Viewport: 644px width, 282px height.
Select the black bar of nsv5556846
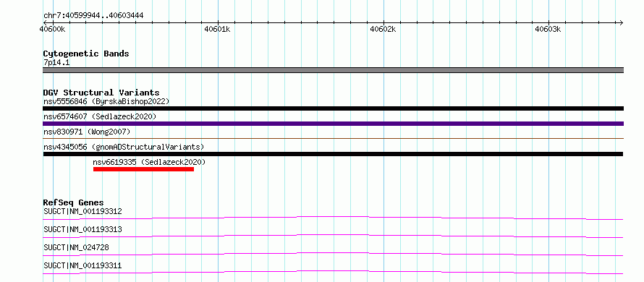point(333,108)
